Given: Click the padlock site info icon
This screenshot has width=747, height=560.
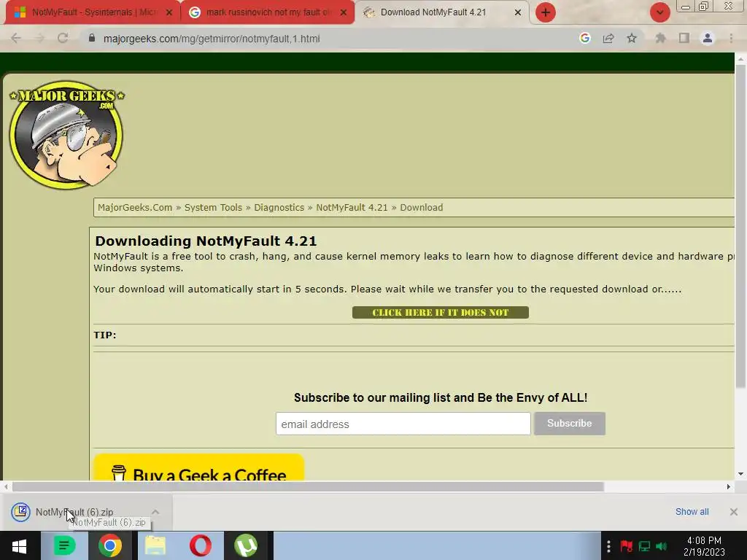Looking at the screenshot, I should pos(92,38).
